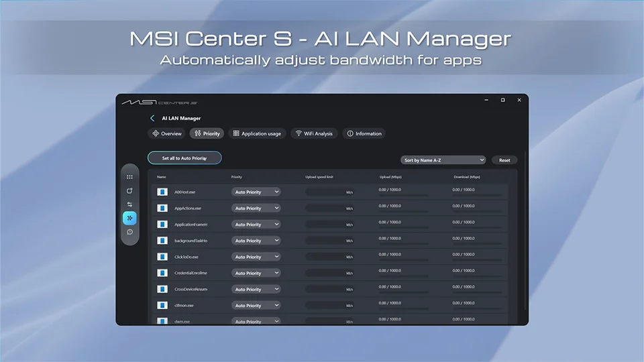Open the bottom support bubble sidebar icon
The image size is (644, 362).
[x=129, y=232]
